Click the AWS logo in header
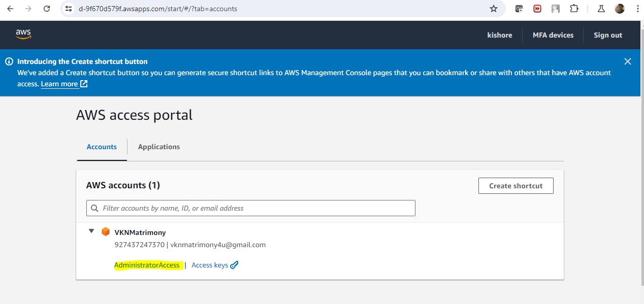The height and width of the screenshot is (304, 644). (23, 34)
